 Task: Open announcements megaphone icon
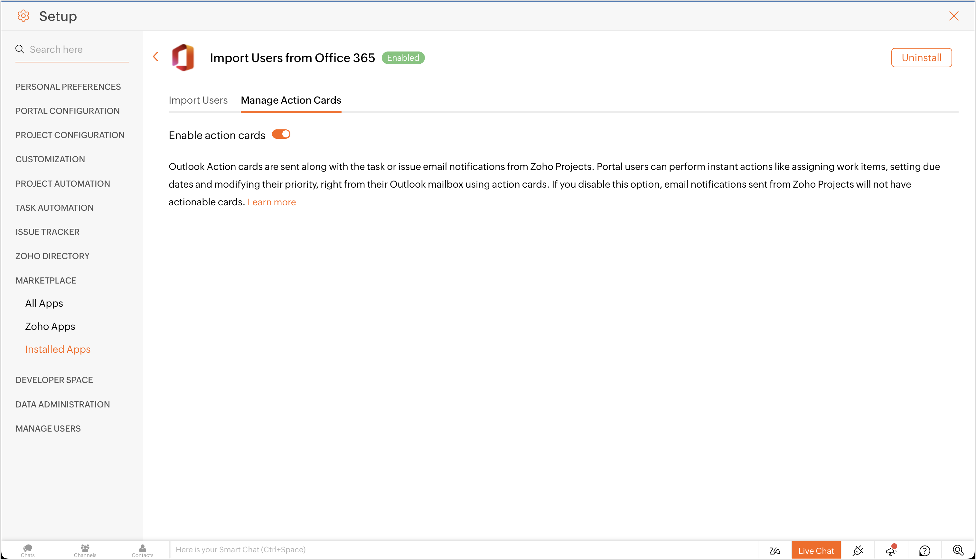(x=891, y=550)
